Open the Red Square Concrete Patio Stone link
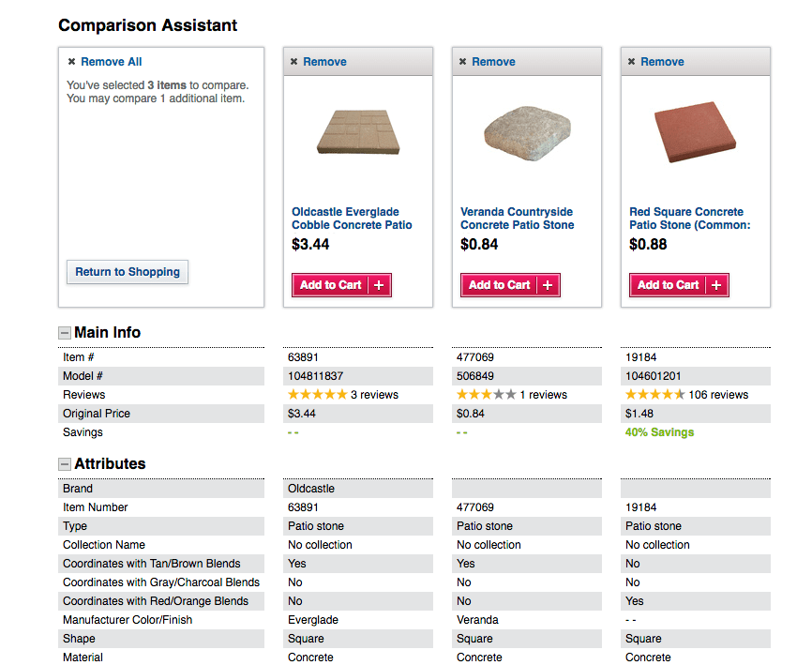Screen dimensions: 812x665 click(690, 219)
